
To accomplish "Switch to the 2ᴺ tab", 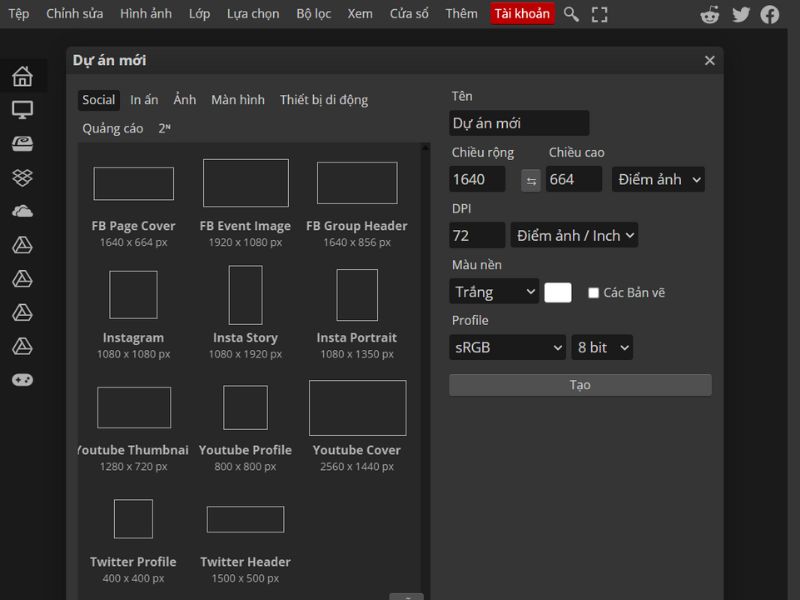I will click(164, 129).
